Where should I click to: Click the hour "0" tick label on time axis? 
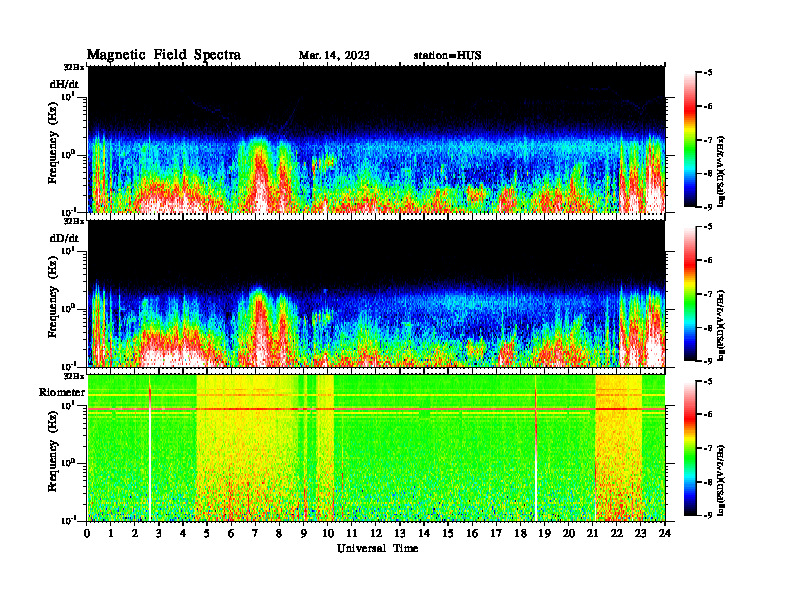tap(87, 533)
